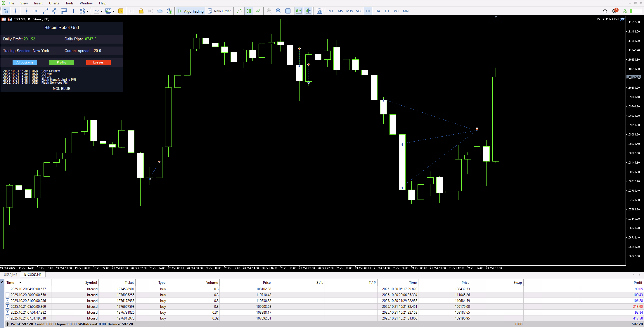Toggle Algo Trading on or off
Viewport: 644px width, 328px height.
point(191,11)
